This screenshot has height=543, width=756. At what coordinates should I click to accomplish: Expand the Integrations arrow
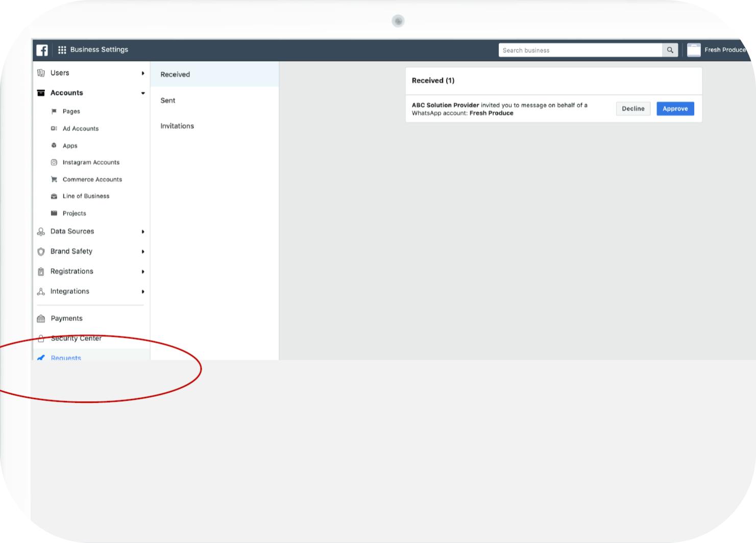click(x=143, y=292)
